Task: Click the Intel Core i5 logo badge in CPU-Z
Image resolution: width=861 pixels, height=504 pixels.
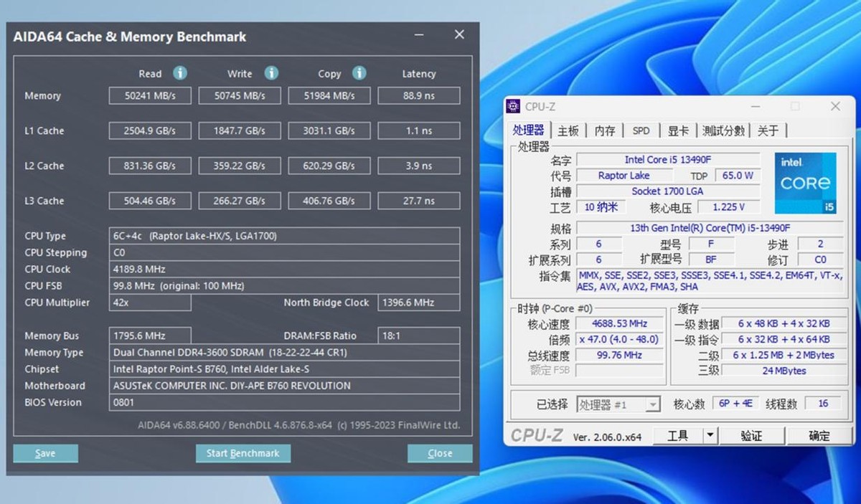Action: click(805, 181)
